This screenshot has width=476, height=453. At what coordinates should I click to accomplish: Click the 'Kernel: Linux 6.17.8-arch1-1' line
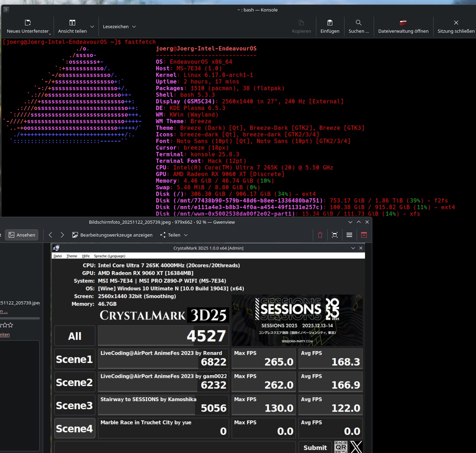coord(204,75)
